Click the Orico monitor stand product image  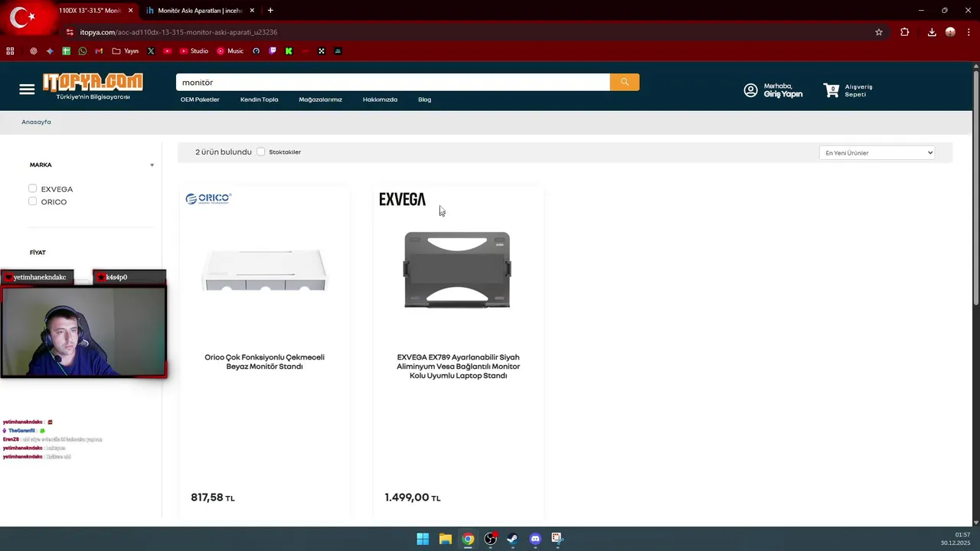pyautogui.click(x=264, y=269)
